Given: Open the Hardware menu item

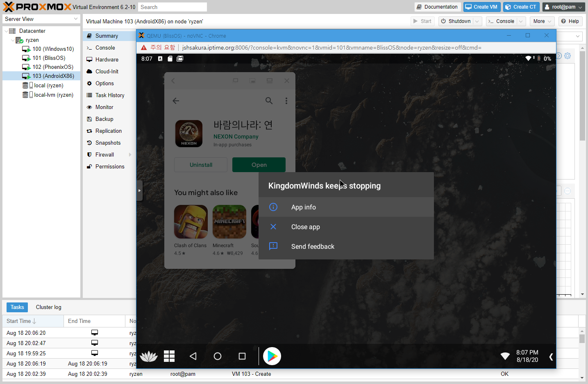Looking at the screenshot, I should (x=109, y=59).
